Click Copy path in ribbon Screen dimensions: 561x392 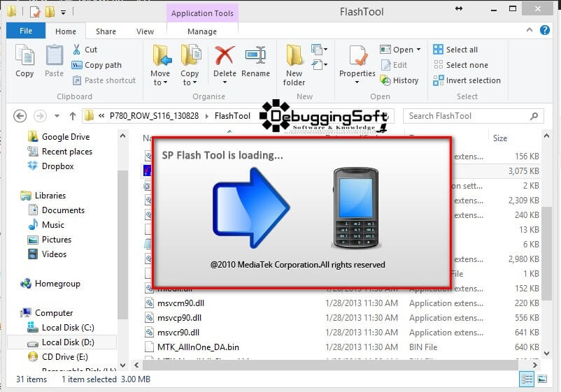(x=97, y=65)
